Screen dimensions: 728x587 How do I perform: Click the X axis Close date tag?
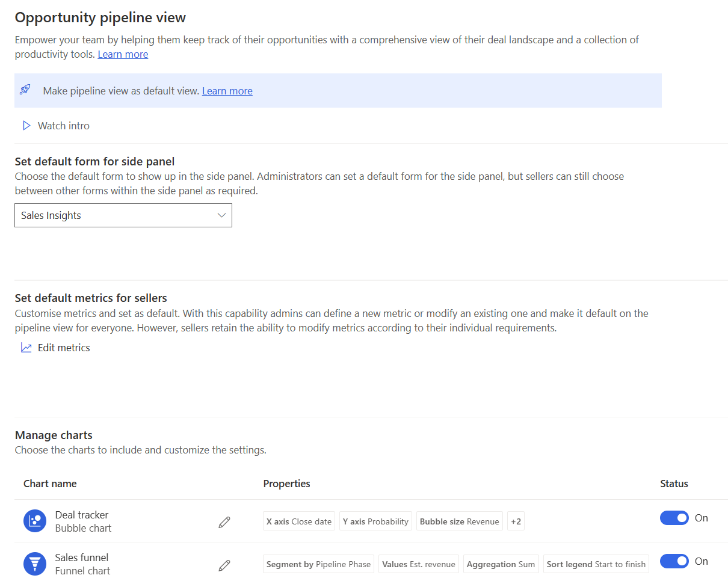click(x=299, y=521)
